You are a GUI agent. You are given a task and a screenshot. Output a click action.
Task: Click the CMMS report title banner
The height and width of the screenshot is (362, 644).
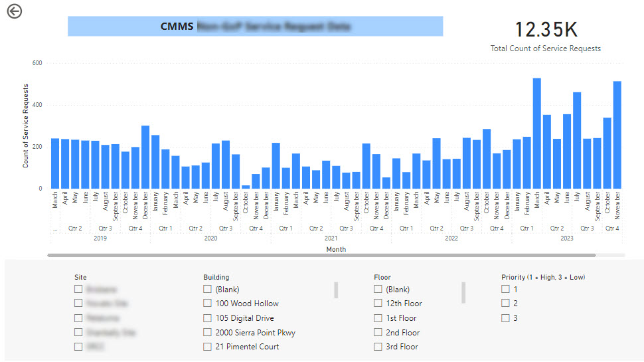point(255,27)
